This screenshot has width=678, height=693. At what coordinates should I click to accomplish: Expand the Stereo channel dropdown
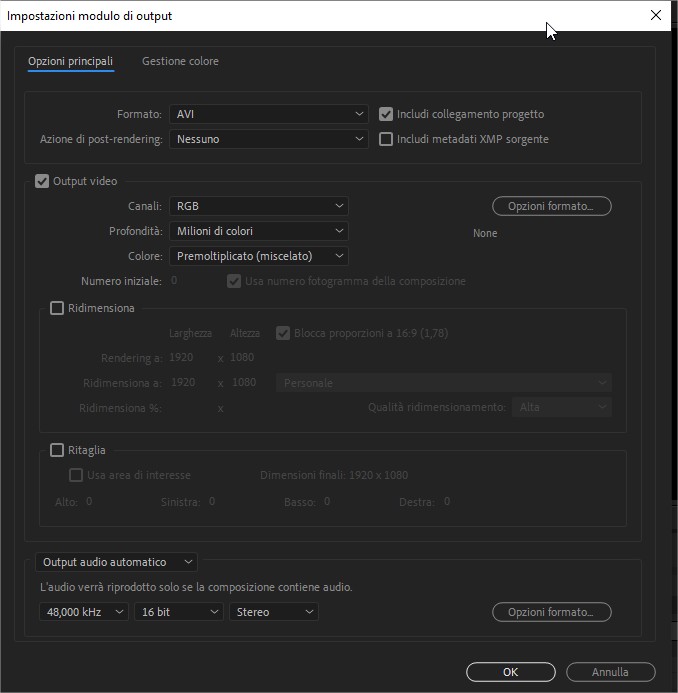point(274,612)
